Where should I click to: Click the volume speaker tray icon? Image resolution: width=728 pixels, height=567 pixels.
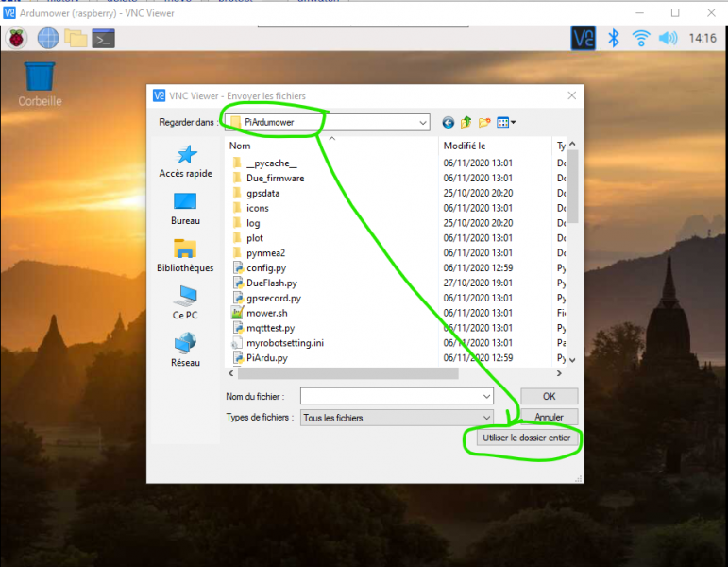tap(669, 38)
